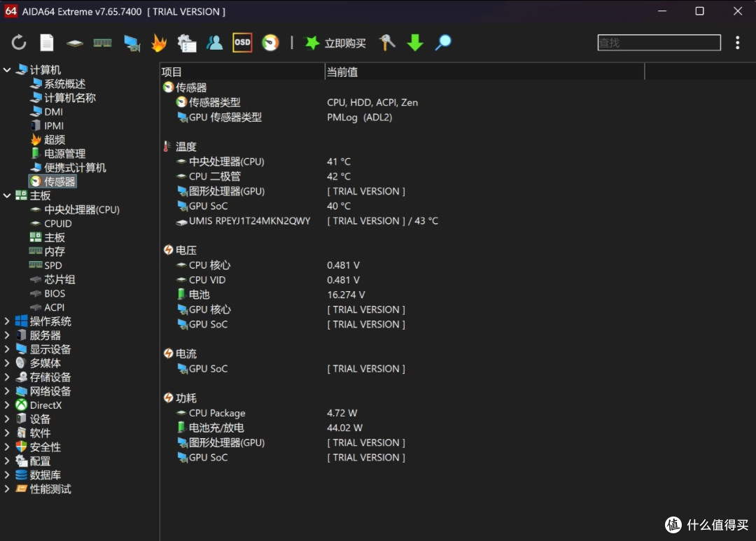Click the 功耗 section header
This screenshot has width=756, height=541.
[180, 398]
